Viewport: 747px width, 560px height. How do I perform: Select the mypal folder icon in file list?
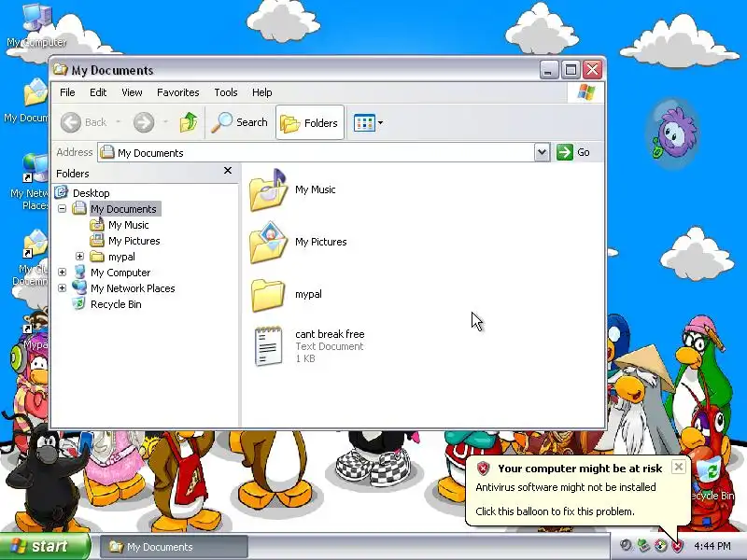click(x=268, y=295)
